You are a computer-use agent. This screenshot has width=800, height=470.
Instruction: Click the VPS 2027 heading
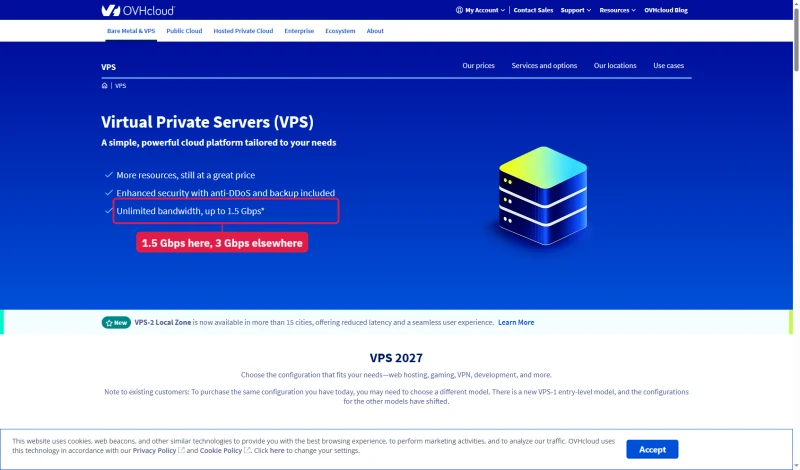click(396, 358)
